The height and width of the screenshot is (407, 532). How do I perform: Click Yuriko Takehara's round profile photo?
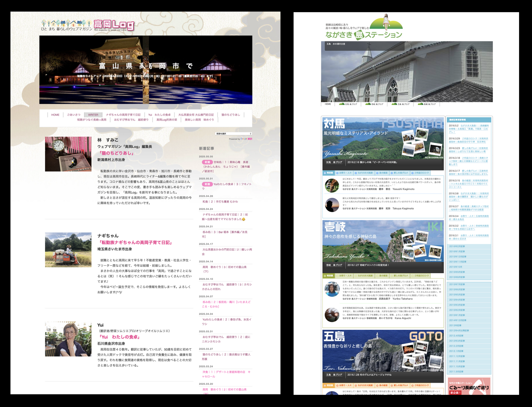point(332,289)
